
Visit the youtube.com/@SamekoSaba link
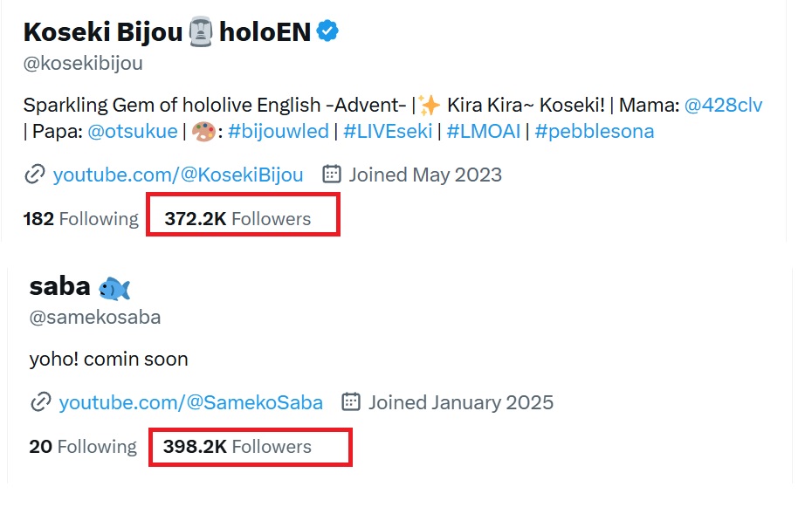191,402
